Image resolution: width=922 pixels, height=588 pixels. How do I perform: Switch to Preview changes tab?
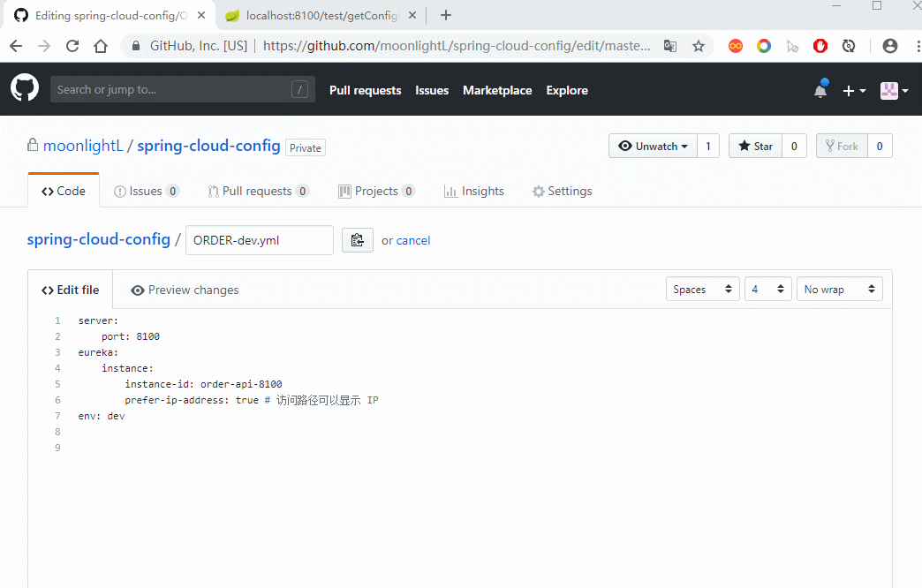coord(185,290)
